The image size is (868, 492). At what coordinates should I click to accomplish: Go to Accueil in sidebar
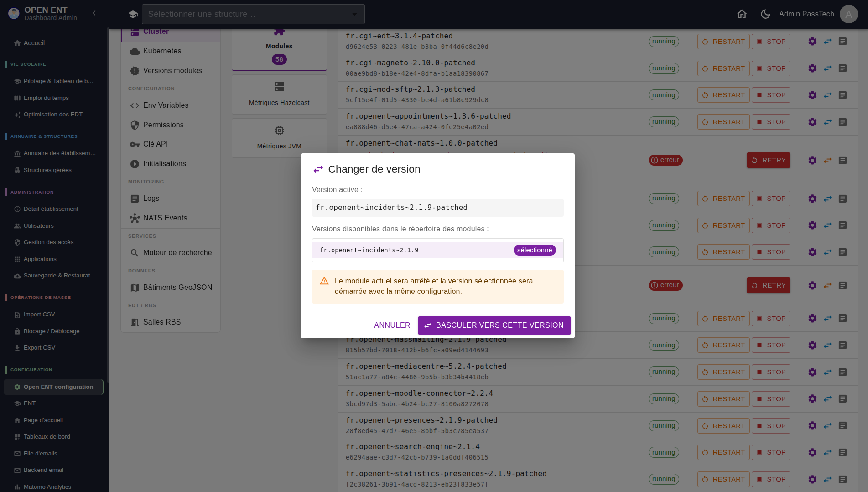click(54, 43)
